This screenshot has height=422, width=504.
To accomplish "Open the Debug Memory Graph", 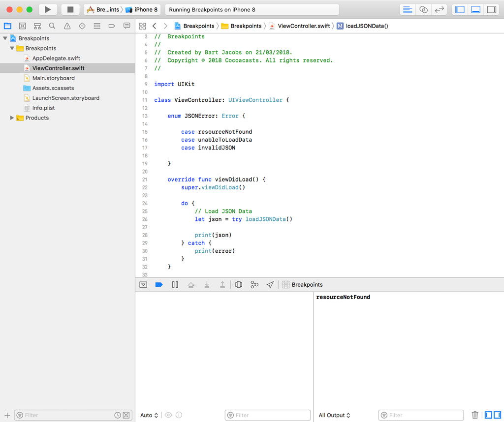I will click(x=254, y=284).
